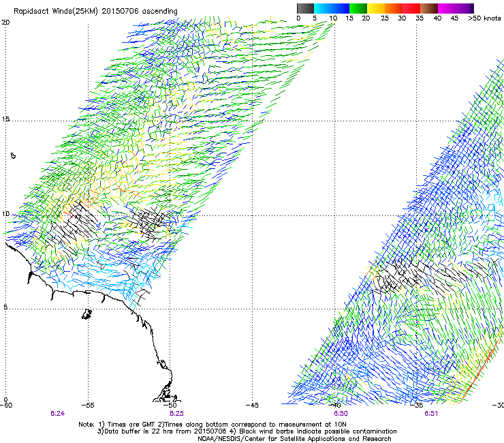Click the latitude 10 axis label

coord(5,214)
